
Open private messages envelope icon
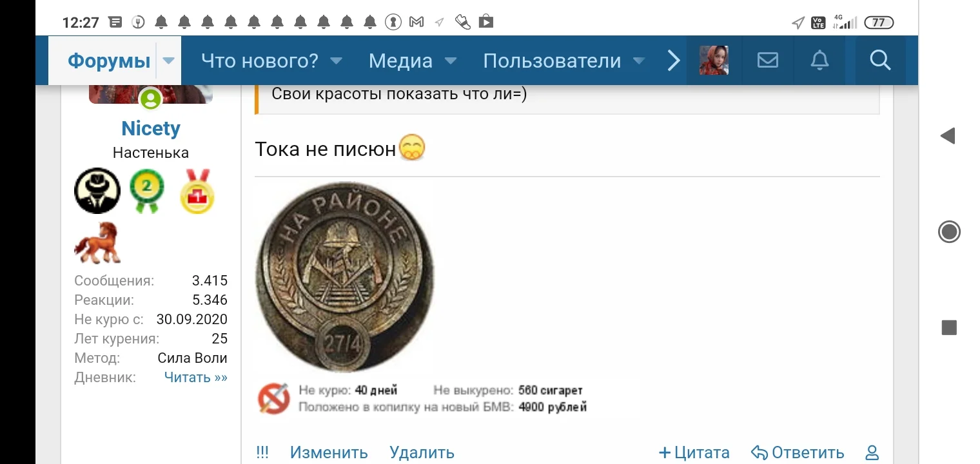pos(767,61)
